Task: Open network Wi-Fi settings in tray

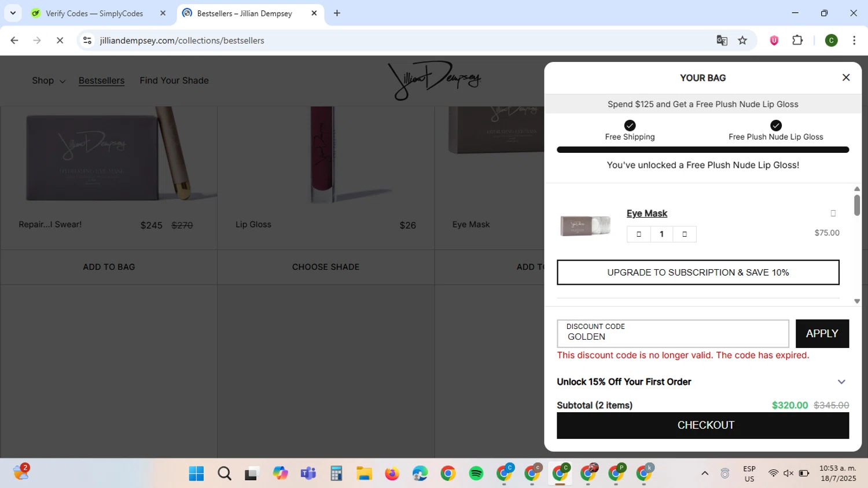Action: click(x=773, y=474)
